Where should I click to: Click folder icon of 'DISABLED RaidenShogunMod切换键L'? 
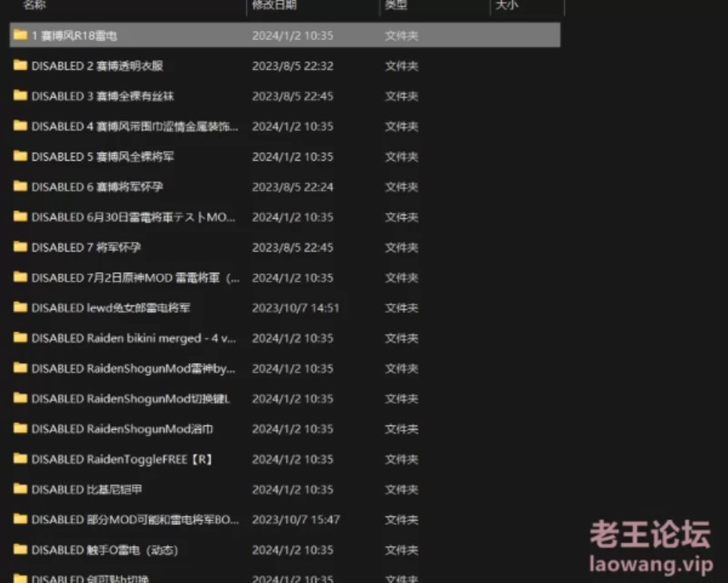[x=20, y=398]
